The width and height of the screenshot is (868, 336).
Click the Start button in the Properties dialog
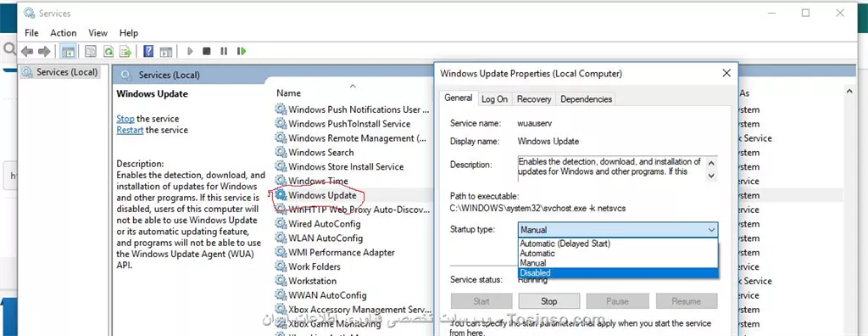[x=481, y=301]
